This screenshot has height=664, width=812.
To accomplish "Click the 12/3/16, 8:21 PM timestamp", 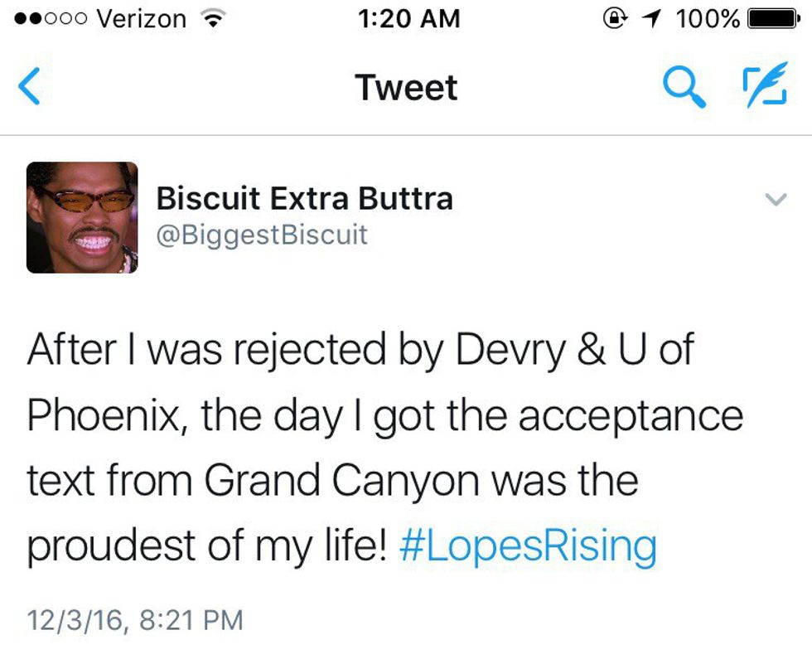I will [135, 619].
